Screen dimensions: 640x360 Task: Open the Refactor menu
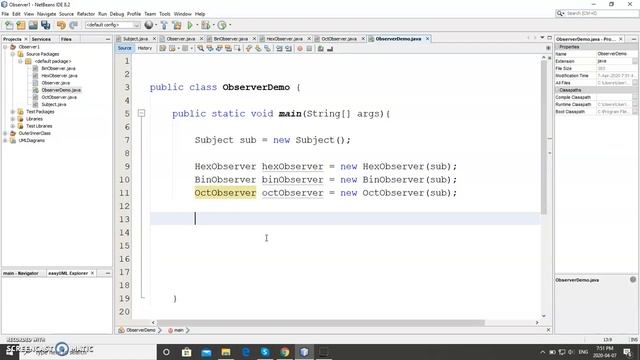pyautogui.click(x=86, y=14)
